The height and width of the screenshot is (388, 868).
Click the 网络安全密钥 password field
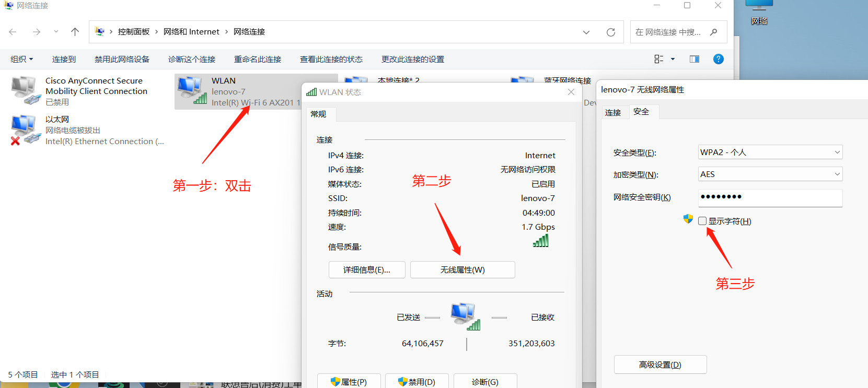click(770, 197)
